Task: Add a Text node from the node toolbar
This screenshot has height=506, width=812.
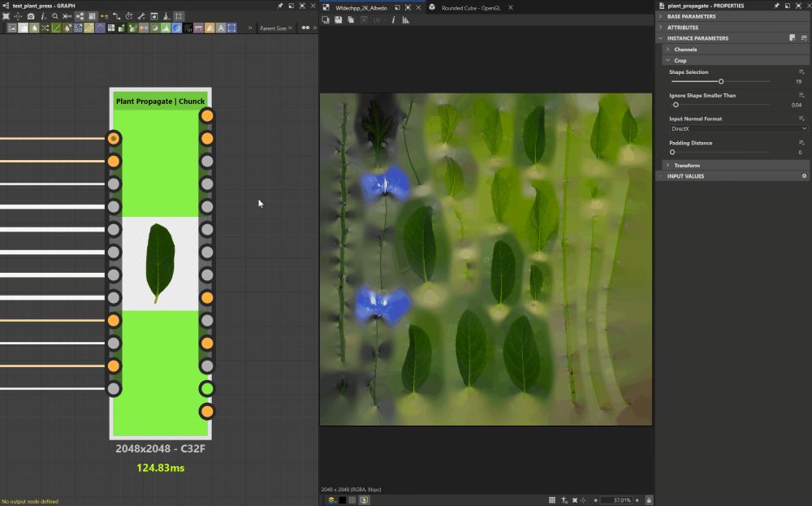Action: coord(221,28)
